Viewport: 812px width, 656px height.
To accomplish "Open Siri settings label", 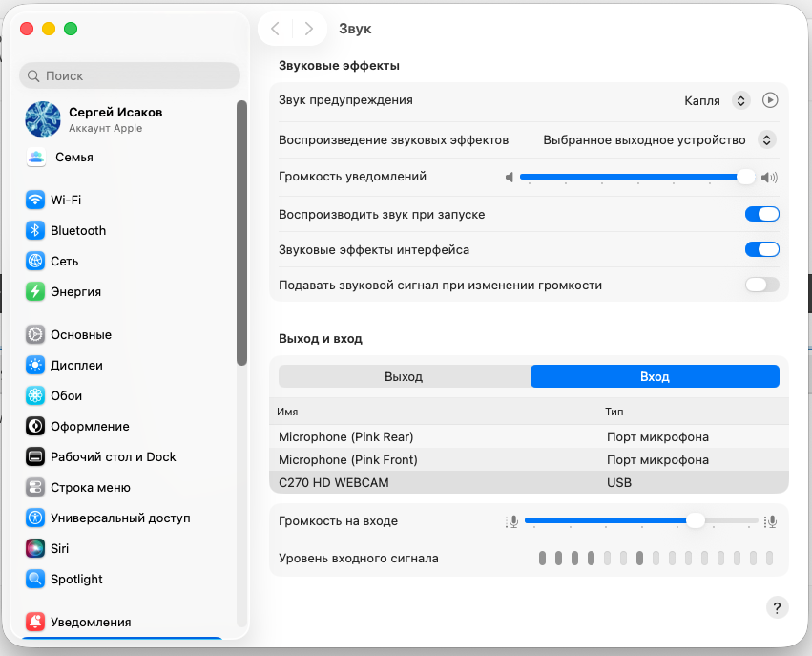I will 59,548.
